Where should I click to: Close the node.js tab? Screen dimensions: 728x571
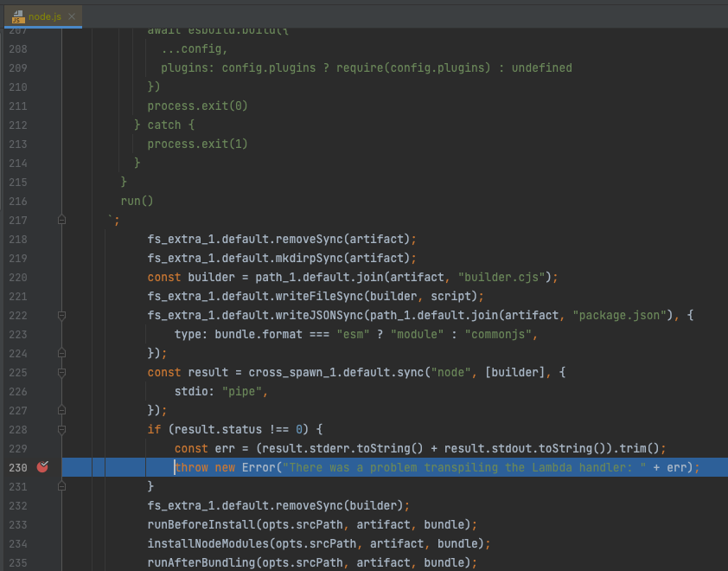(71, 16)
